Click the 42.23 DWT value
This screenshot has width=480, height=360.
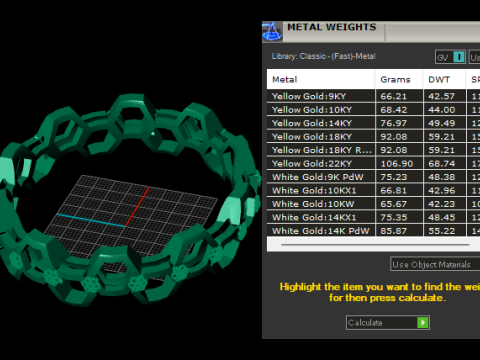[442, 204]
